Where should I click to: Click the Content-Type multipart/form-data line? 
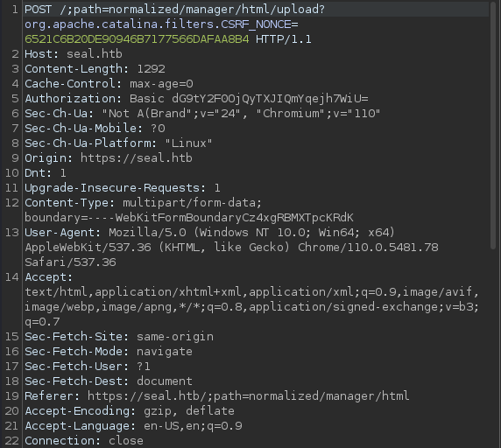[144, 203]
